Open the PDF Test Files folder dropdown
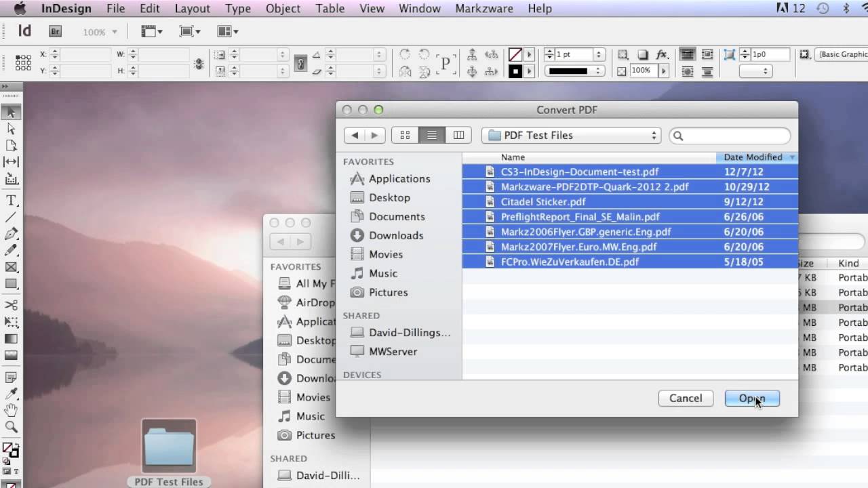This screenshot has height=488, width=868. click(x=571, y=136)
